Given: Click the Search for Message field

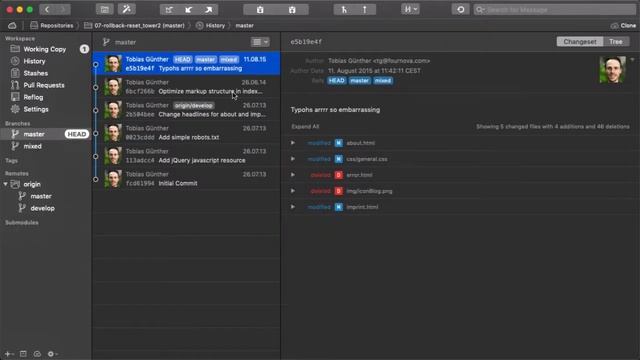Looking at the screenshot, I should coord(555,9).
